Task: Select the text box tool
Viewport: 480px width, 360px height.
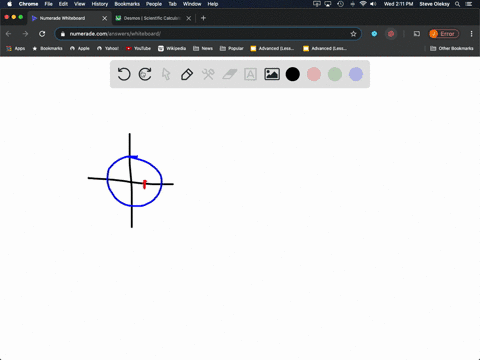Action: pos(250,74)
